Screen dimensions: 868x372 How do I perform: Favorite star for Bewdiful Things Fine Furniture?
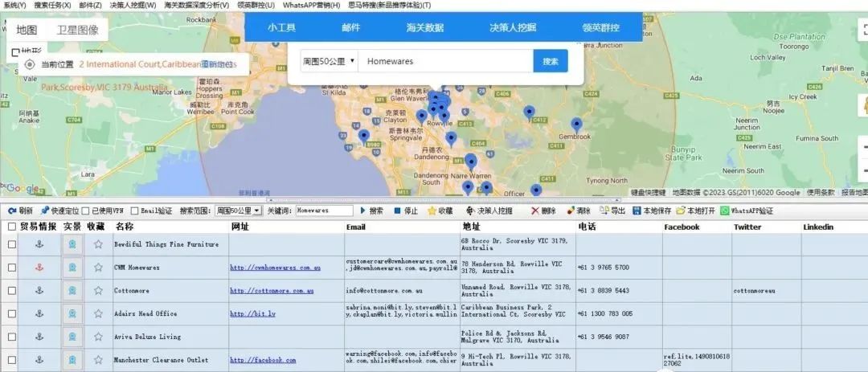pos(98,244)
